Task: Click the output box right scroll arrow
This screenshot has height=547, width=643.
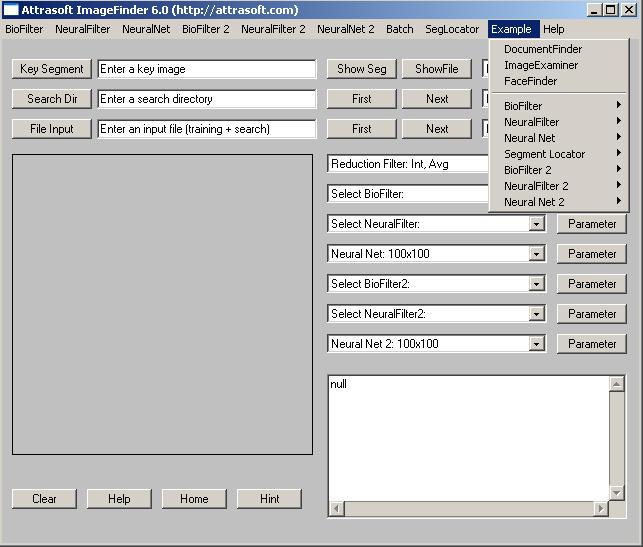Action: 601,509
